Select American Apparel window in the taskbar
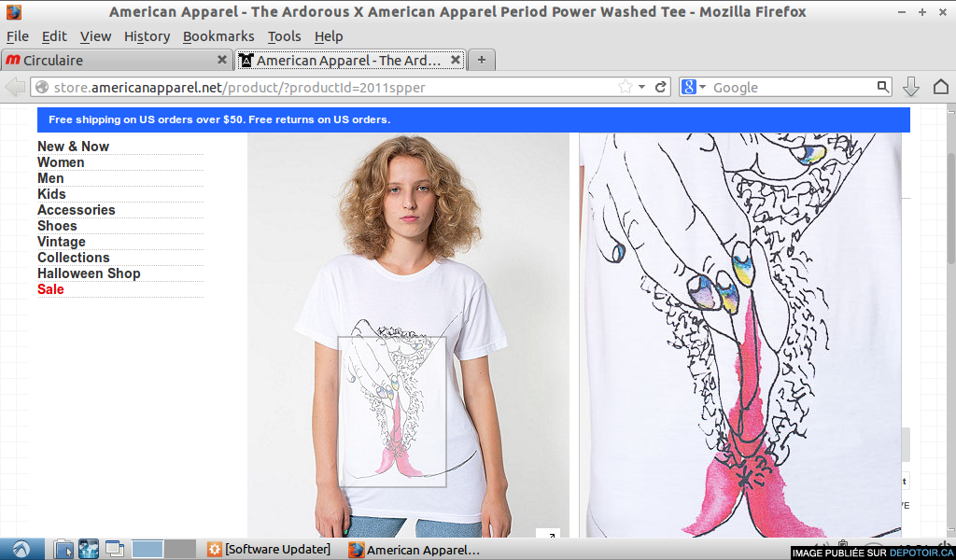Viewport: 956px width, 560px height. coord(415,549)
